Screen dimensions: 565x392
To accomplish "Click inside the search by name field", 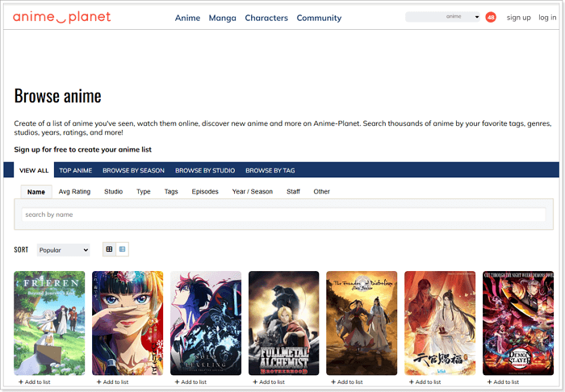I will coord(282,215).
